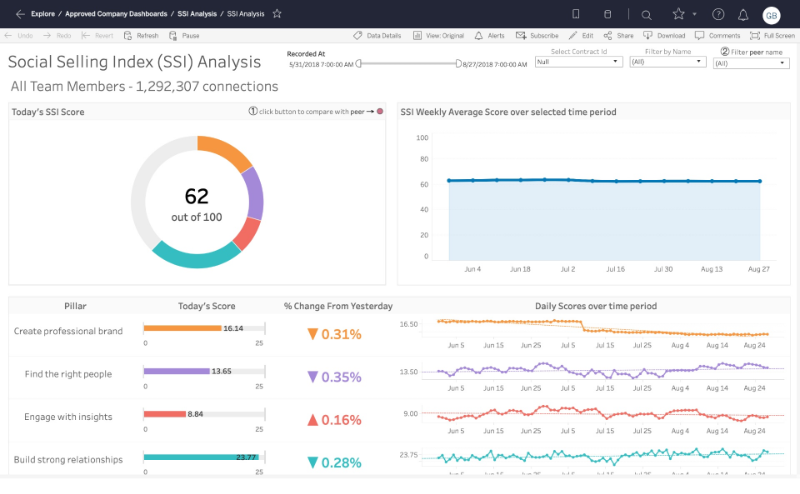
Task: Pause automatic updates
Action: [x=184, y=35]
